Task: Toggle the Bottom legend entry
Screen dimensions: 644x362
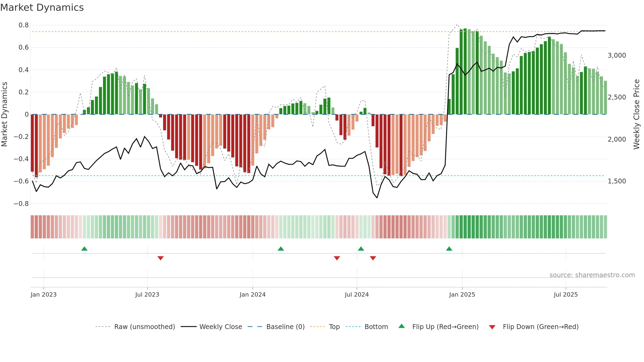Action: (x=367, y=327)
